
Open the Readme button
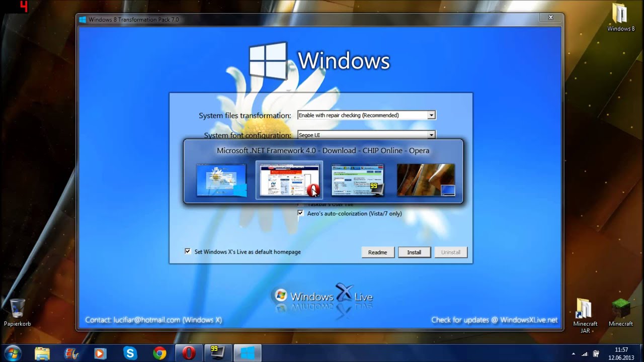coord(377,252)
